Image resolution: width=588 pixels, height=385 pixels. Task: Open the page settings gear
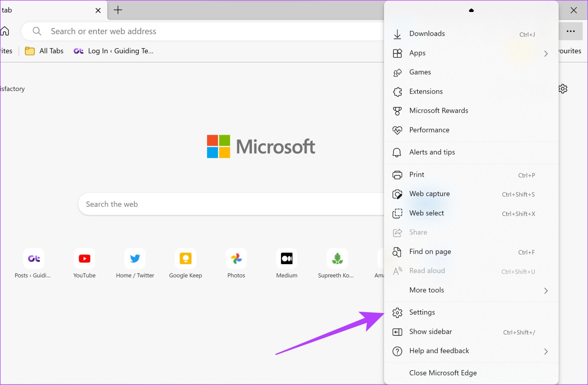click(563, 89)
